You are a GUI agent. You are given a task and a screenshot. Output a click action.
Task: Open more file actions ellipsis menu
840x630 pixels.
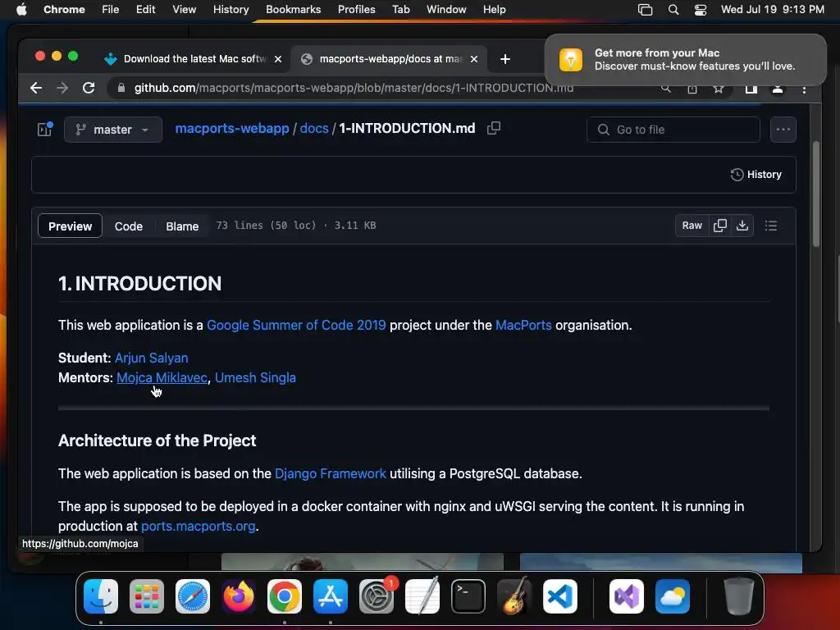[783, 130]
